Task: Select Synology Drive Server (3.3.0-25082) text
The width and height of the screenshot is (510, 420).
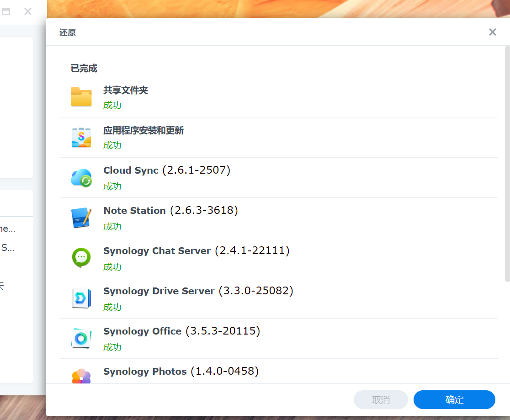Action: 198,291
